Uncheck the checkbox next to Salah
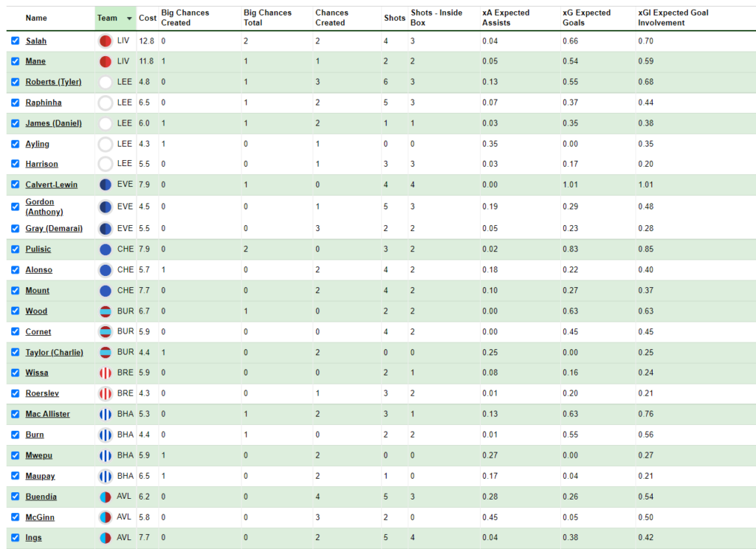This screenshot has width=756, height=549. click(x=15, y=41)
